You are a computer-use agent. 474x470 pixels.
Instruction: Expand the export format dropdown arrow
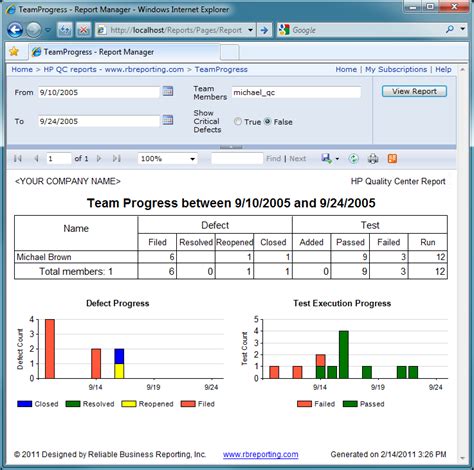tap(337, 159)
